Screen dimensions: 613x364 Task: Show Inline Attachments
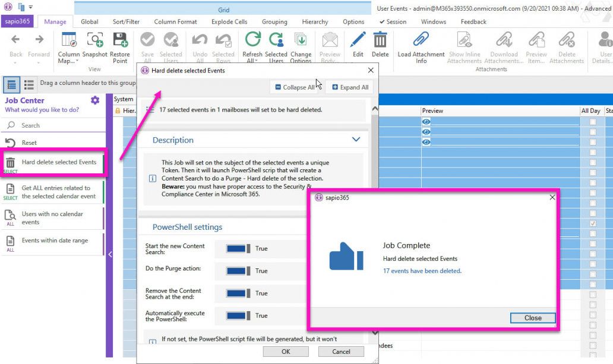click(465, 48)
